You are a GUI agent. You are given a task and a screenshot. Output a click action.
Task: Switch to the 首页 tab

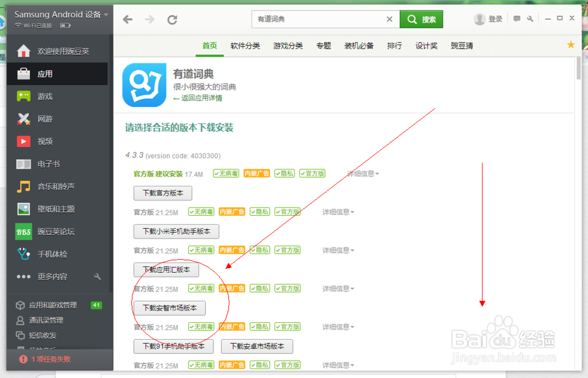210,46
